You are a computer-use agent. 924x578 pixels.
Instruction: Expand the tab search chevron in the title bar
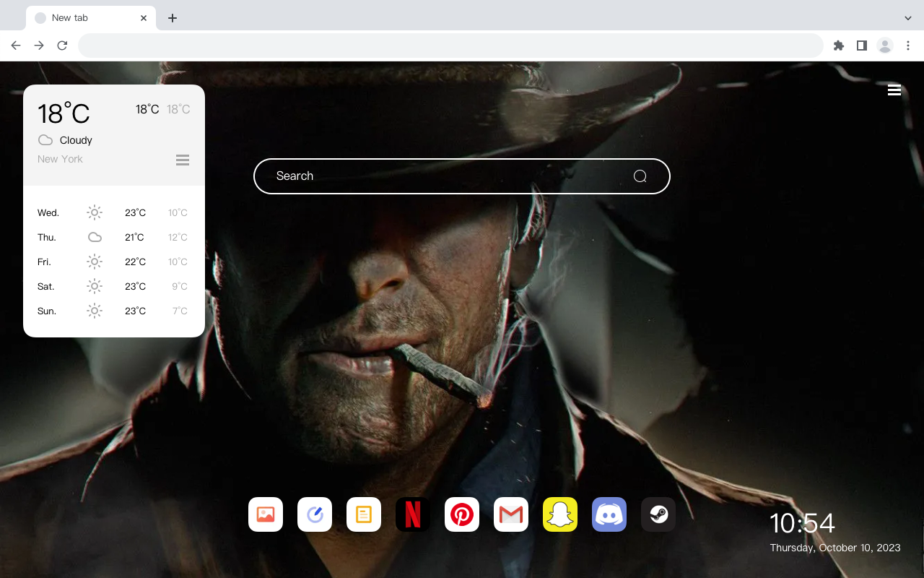click(x=908, y=18)
